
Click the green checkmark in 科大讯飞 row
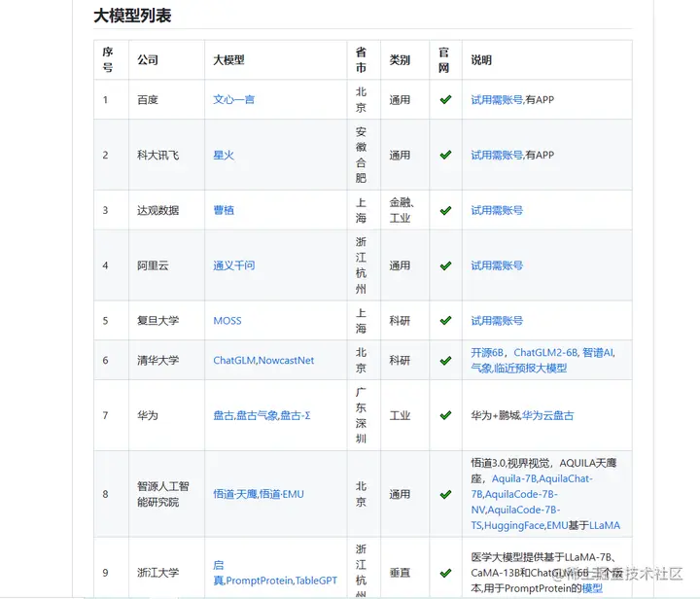point(445,155)
